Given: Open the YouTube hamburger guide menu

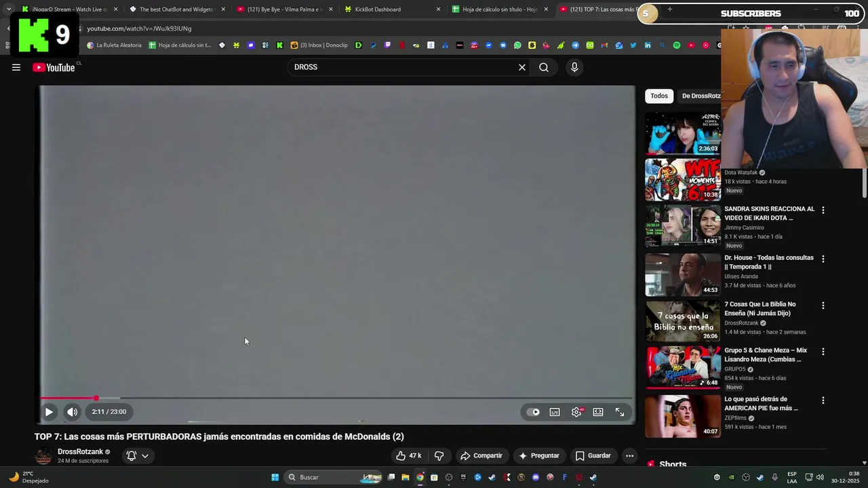Looking at the screenshot, I should coord(16,67).
